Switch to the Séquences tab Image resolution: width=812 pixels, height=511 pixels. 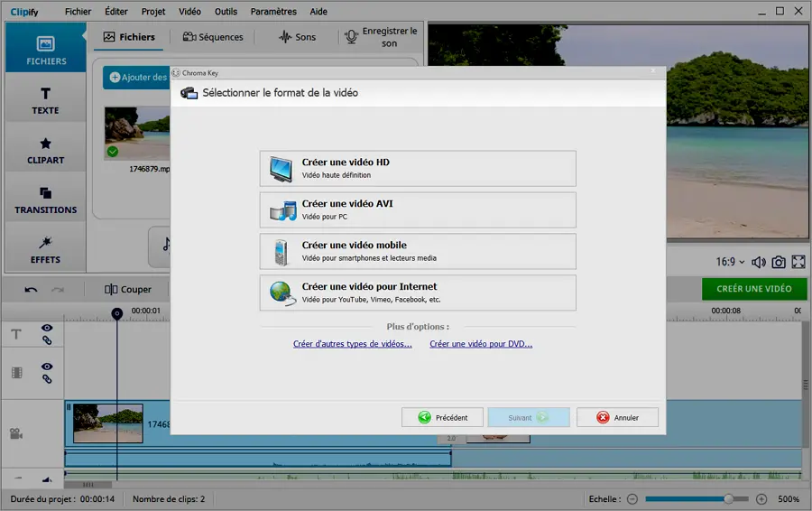(x=212, y=37)
